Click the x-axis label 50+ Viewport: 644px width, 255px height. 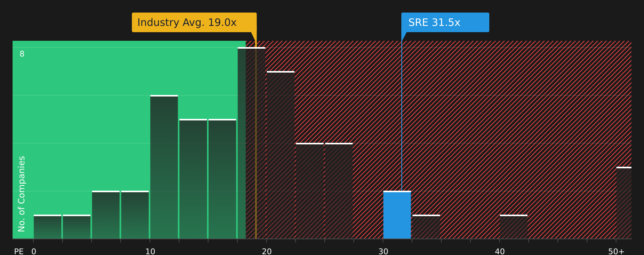point(616,251)
